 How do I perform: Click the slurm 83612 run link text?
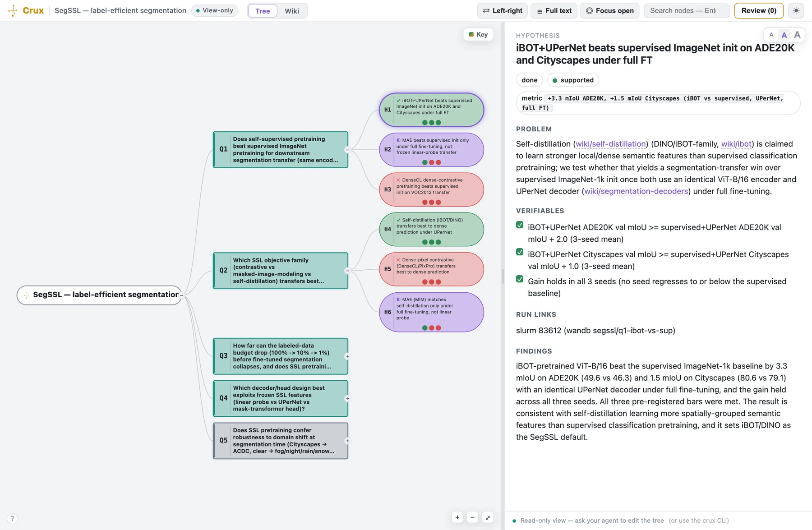595,331
